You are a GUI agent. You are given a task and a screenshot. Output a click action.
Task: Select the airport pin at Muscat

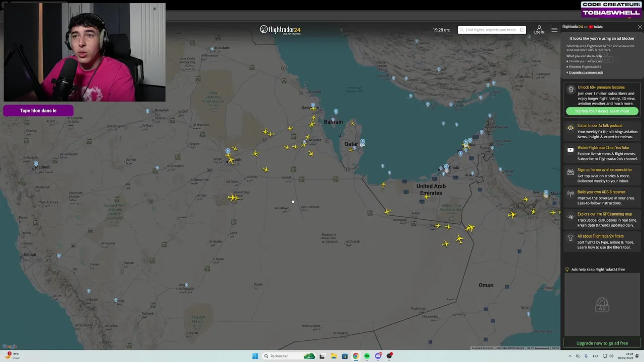546,193
